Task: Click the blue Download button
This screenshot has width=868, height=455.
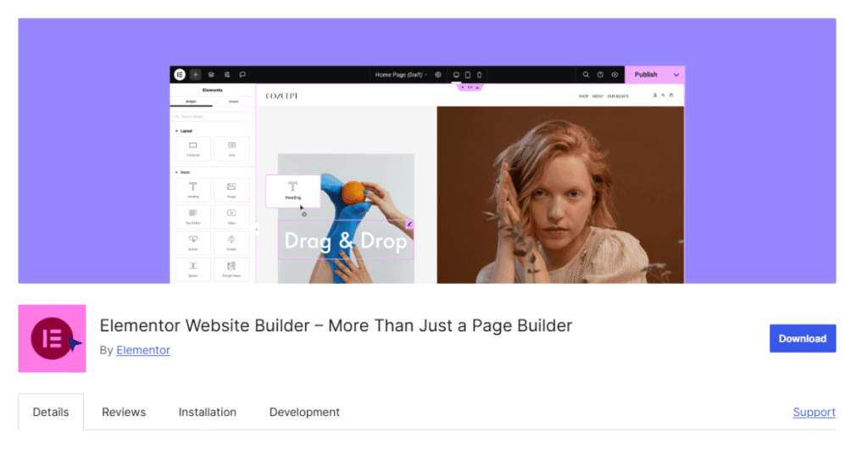Action: point(803,338)
